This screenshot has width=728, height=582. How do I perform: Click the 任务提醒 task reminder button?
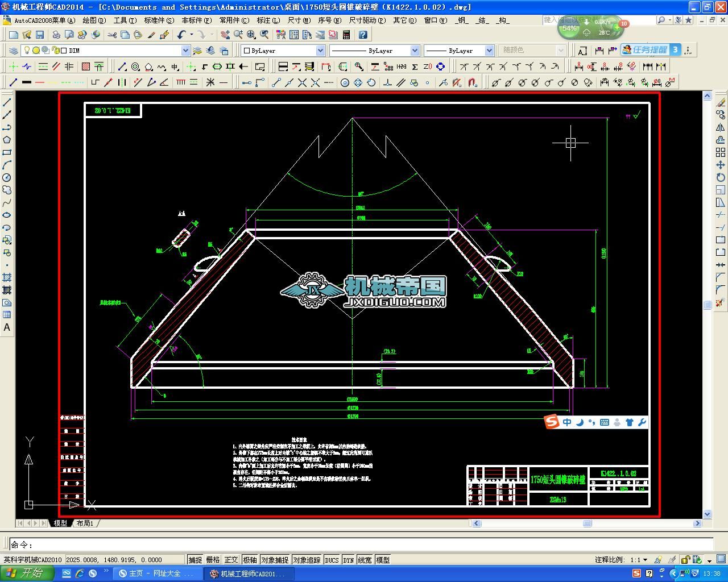(x=651, y=50)
